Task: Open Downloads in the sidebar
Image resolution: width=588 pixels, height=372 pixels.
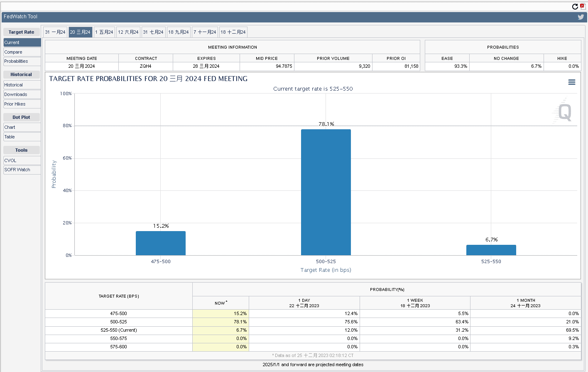Action: (x=22, y=94)
